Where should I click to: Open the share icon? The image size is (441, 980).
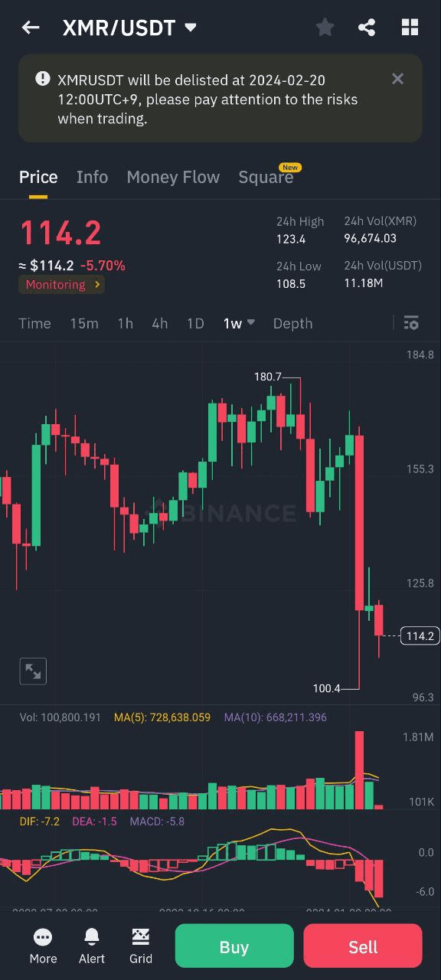point(367,28)
